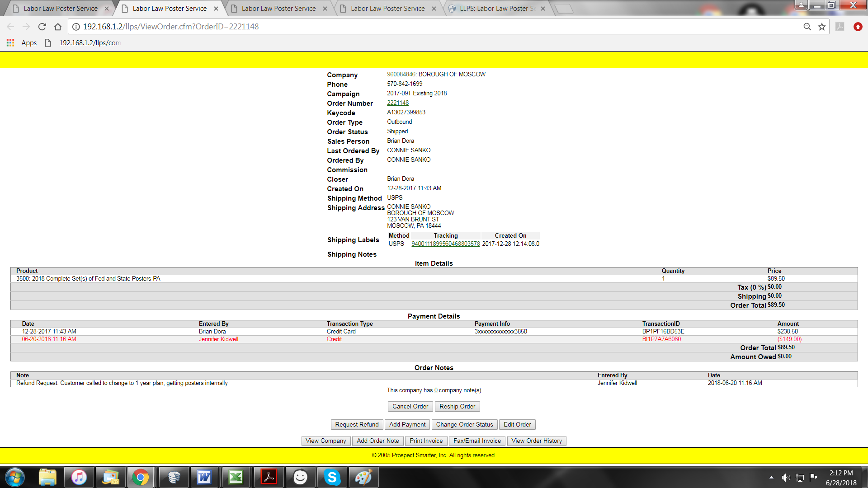868x488 pixels.
Task: Click the browser home icon
Action: pyautogui.click(x=57, y=27)
